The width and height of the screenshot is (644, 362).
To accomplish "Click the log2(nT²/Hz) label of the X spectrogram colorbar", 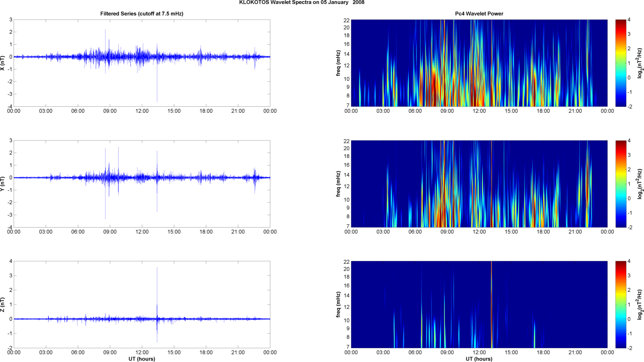I will (x=640, y=63).
